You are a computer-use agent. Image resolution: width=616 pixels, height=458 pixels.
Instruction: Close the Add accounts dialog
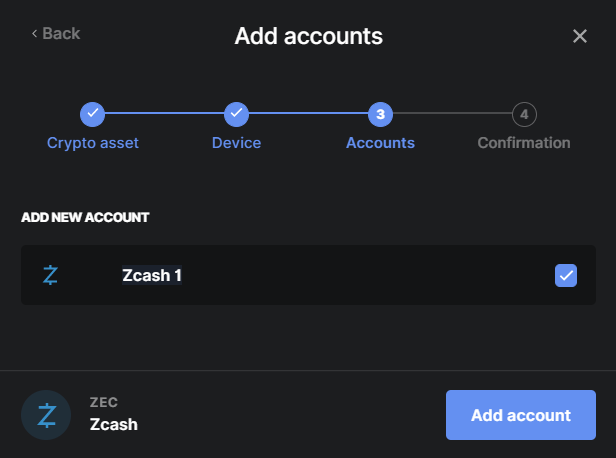pos(580,37)
